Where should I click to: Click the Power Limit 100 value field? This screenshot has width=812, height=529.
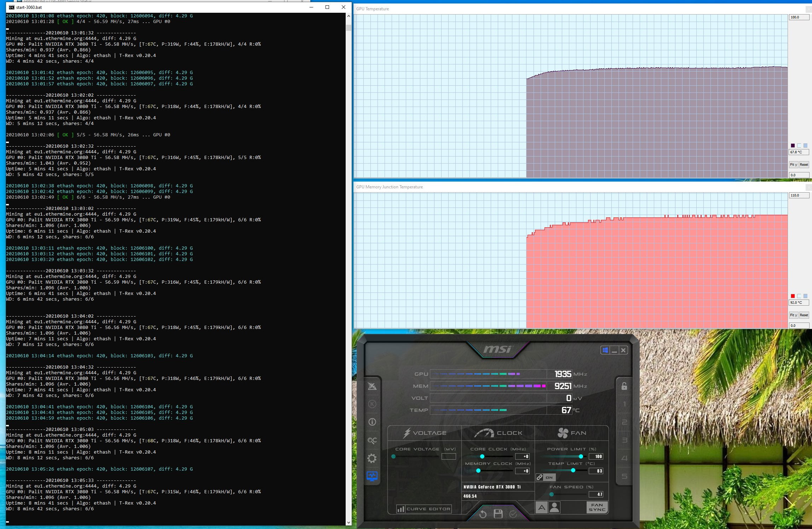point(596,456)
